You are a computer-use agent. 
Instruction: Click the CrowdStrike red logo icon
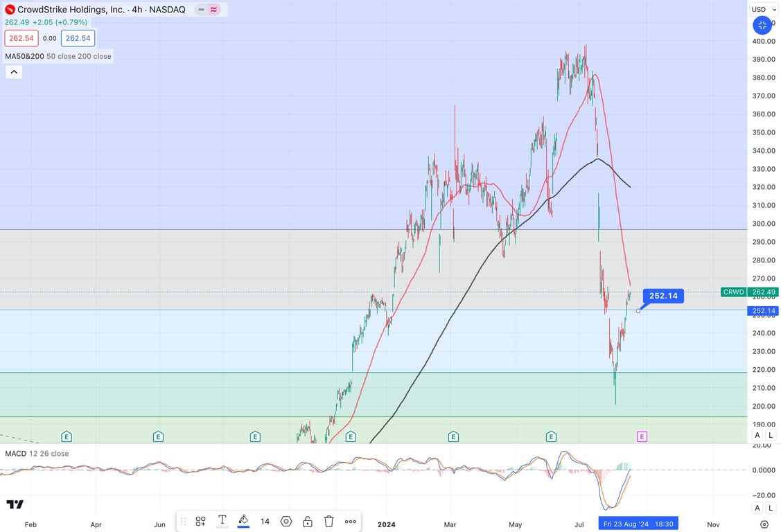pos(10,10)
